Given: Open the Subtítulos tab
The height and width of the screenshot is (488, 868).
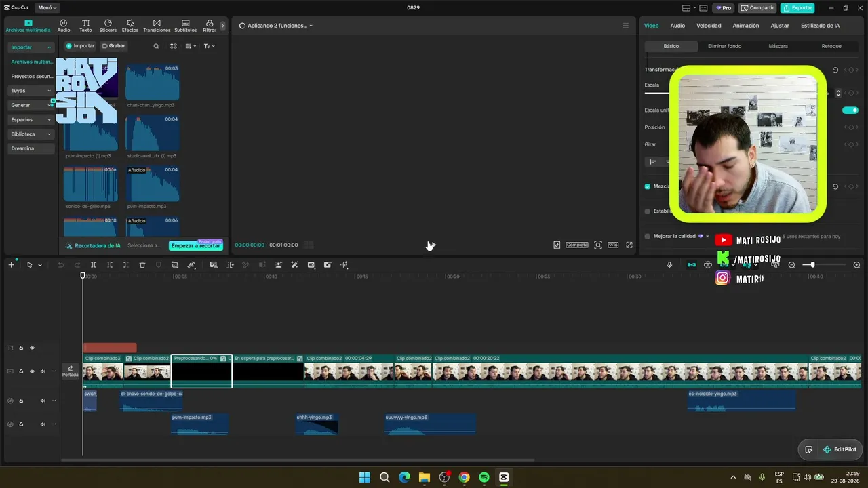Looking at the screenshot, I should point(185,26).
